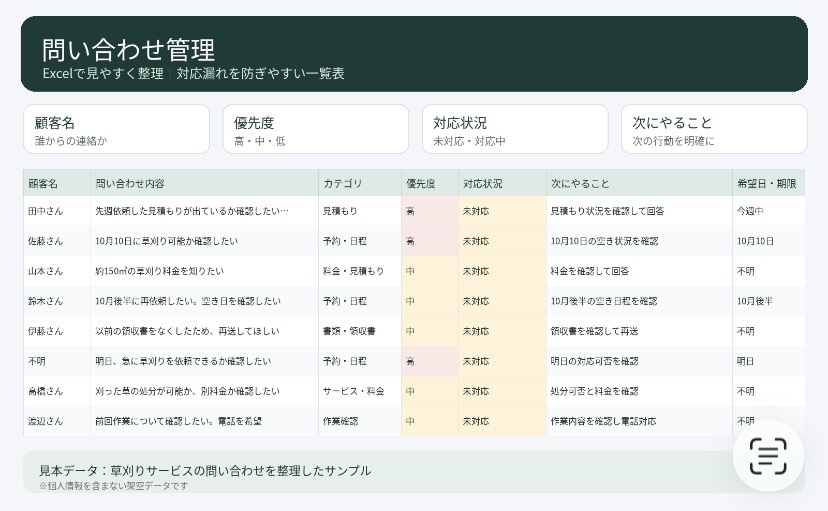Click the Excelで見やすく整理 subtitle text
Image resolution: width=828 pixels, height=511 pixels.
(103, 73)
